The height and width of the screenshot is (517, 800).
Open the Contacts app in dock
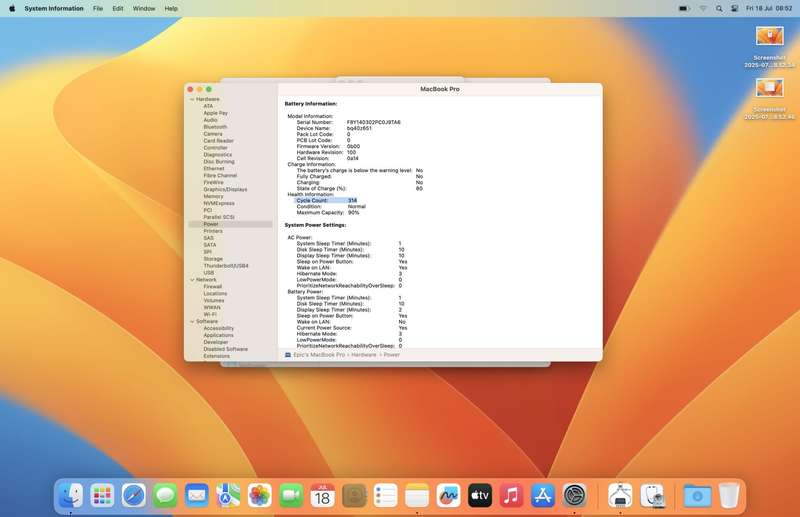[x=354, y=495]
